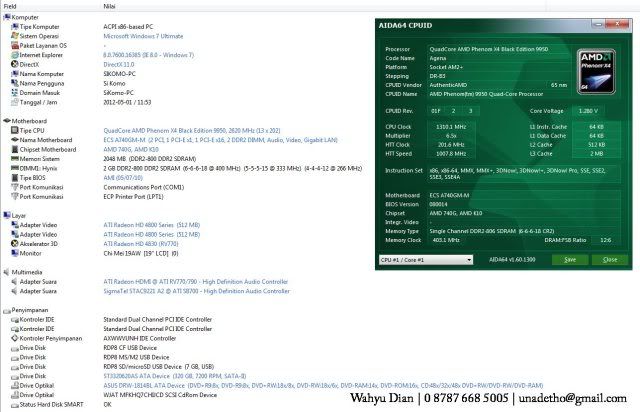
Task: Click the DirectX row icon
Action: 15,64
